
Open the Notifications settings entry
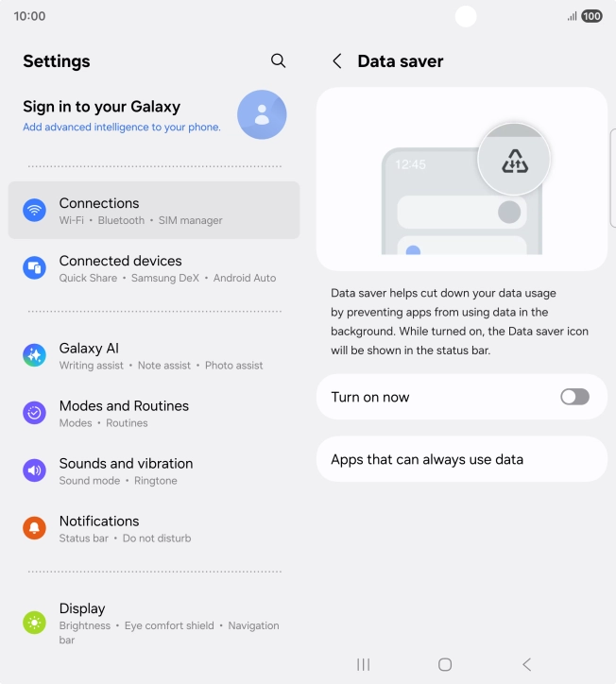(x=154, y=528)
